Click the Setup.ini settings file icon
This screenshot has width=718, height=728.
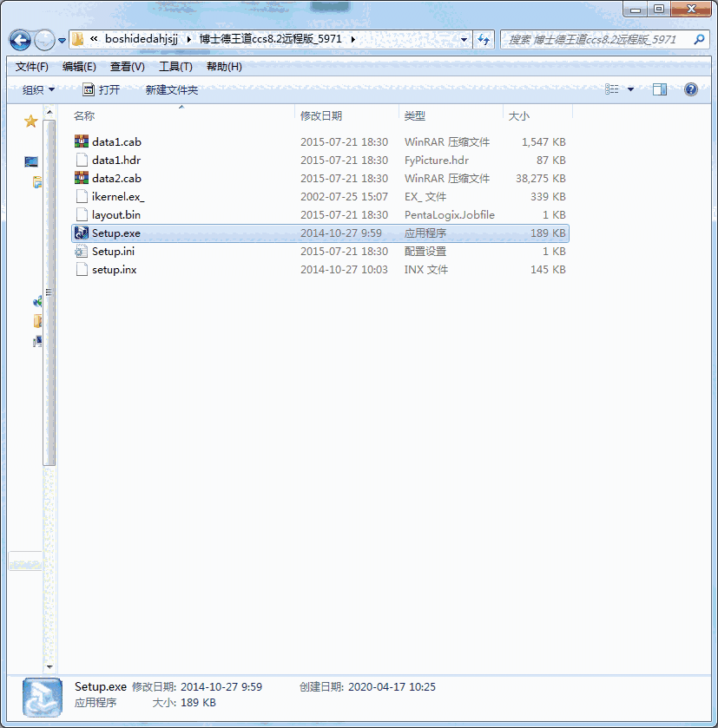[81, 251]
